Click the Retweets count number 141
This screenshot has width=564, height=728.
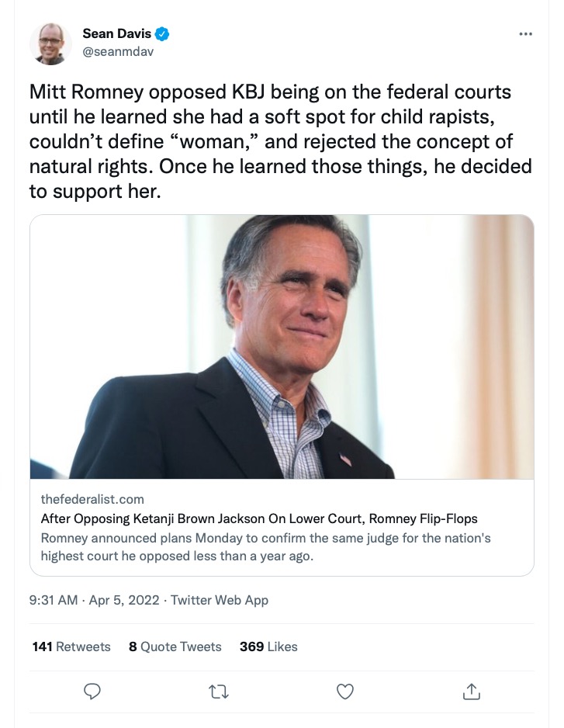(43, 647)
